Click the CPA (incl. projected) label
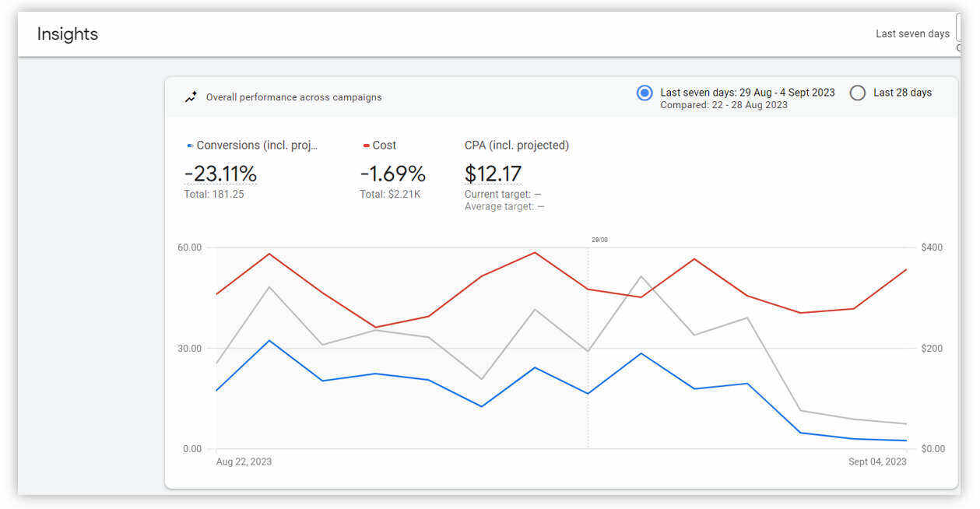The height and width of the screenshot is (509, 980). click(x=517, y=146)
